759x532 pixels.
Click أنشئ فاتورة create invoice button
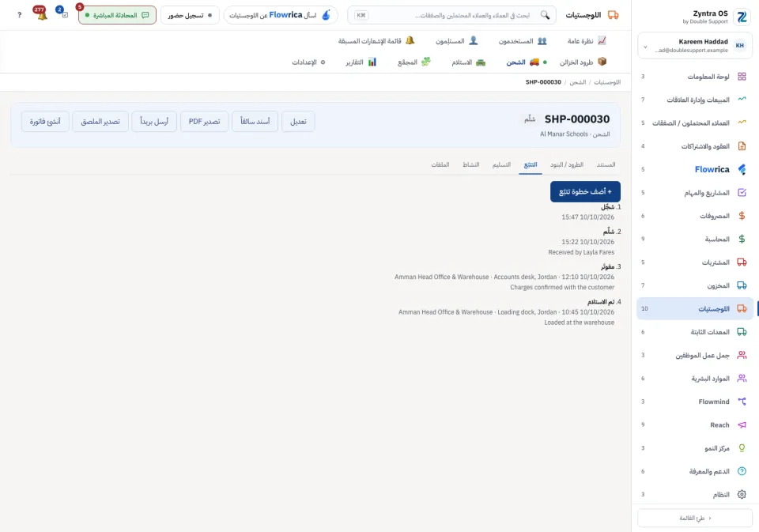[x=45, y=122]
